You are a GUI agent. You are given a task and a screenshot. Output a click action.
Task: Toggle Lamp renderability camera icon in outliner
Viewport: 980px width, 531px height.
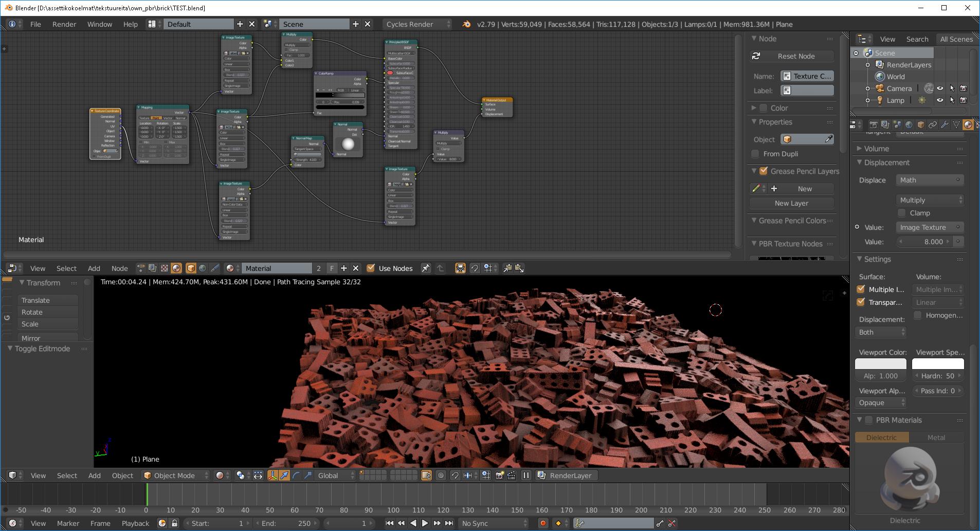(964, 100)
